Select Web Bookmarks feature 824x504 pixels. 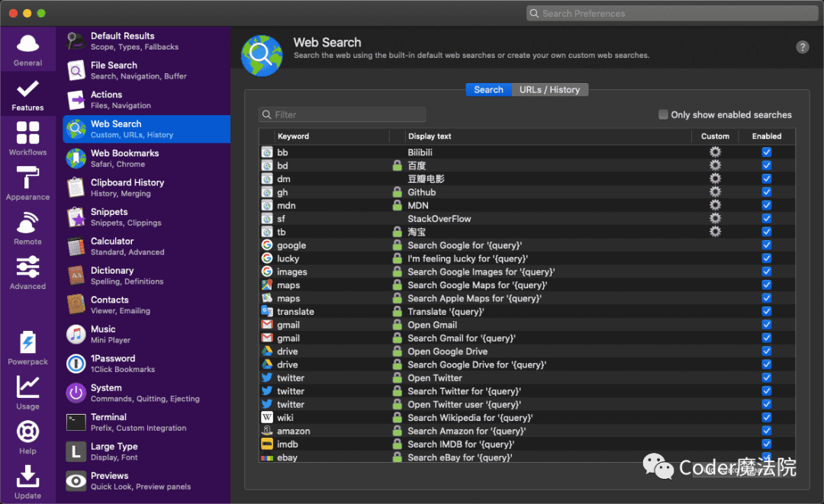pyautogui.click(x=146, y=158)
